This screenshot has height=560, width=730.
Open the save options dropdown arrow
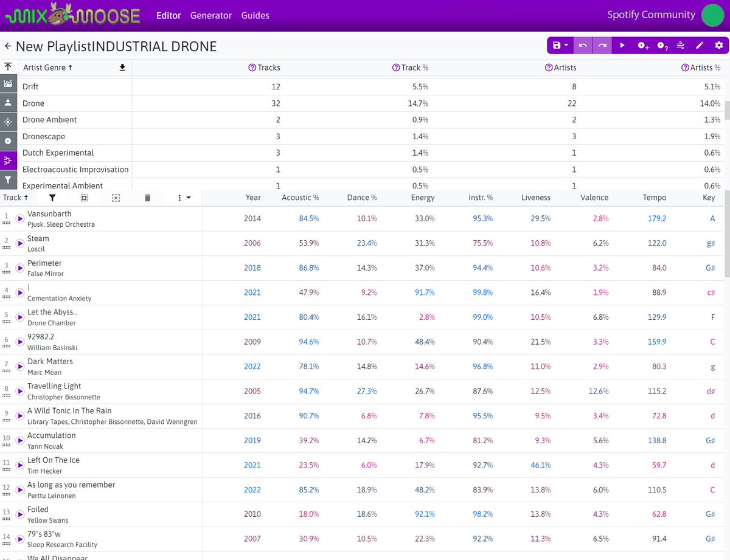pyautogui.click(x=566, y=46)
